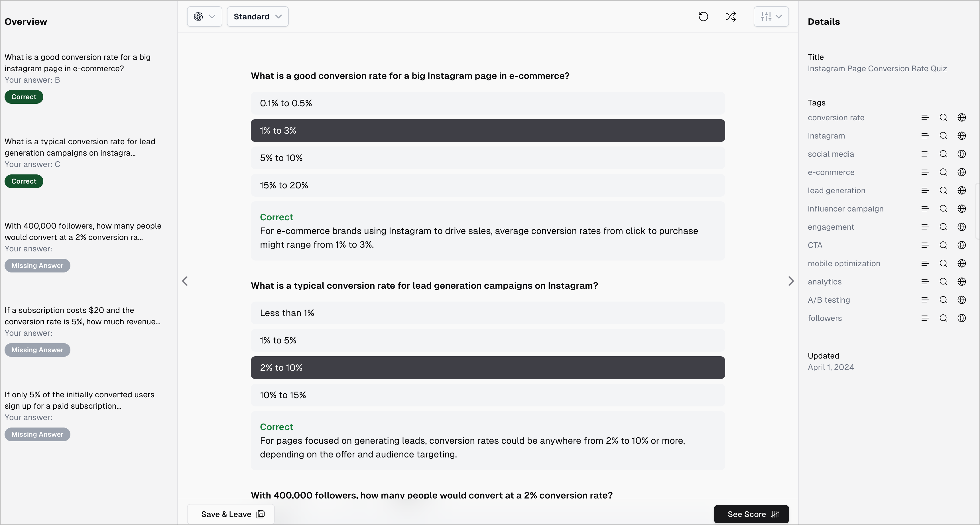The width and height of the screenshot is (980, 525).
Task: Jump to the 400,000 followers question in Overview
Action: click(x=83, y=231)
